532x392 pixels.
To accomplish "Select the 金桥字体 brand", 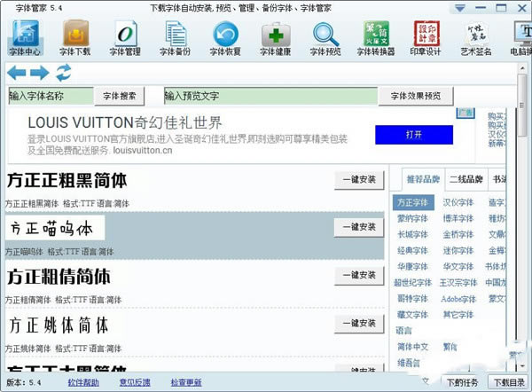I will pos(458,234).
